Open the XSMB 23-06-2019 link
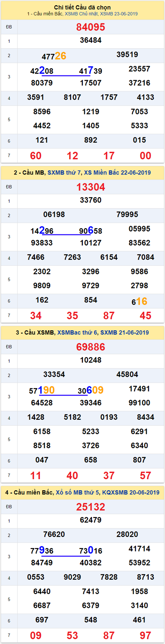Image resolution: width=165 pixels, height=644 pixels. tap(119, 14)
